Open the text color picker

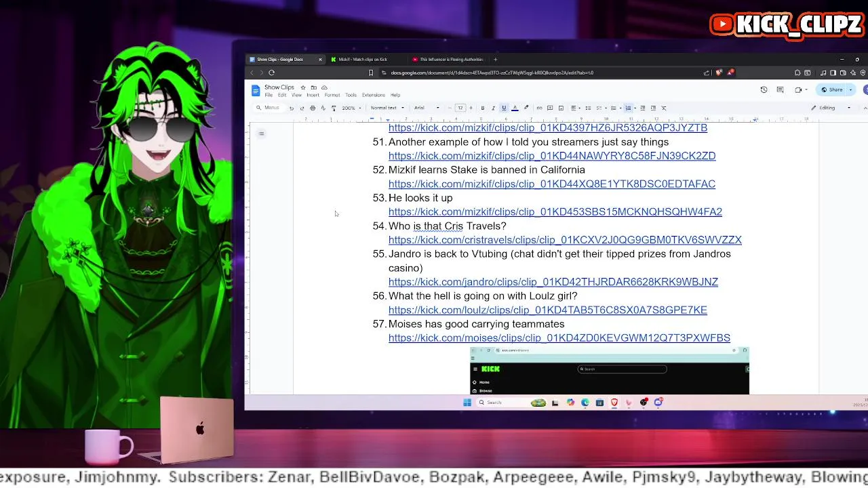[x=515, y=108]
